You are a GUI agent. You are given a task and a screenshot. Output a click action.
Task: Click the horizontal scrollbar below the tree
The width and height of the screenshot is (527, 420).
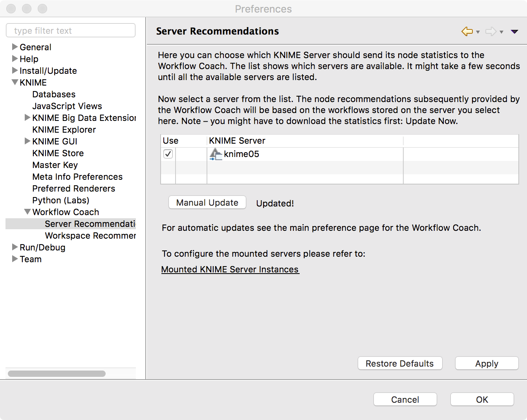pyautogui.click(x=57, y=374)
